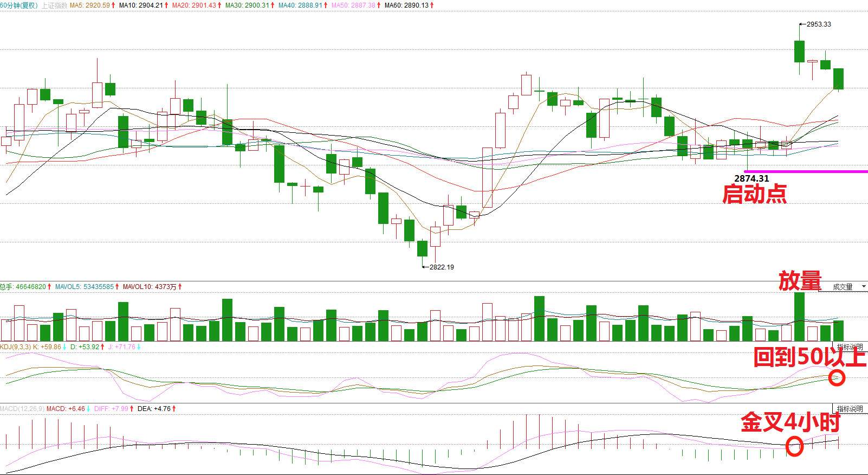This screenshot has height=475, width=868.
Task: Click the 上证指数 index name label
Action: (55, 5)
